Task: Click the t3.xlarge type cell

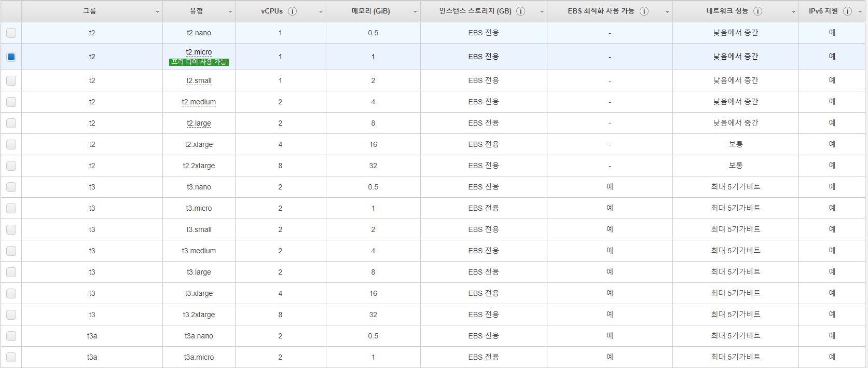Action: pyautogui.click(x=199, y=293)
